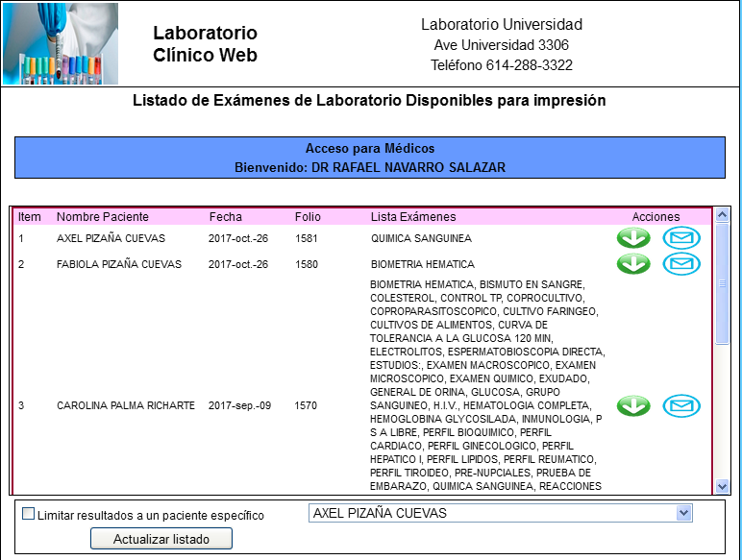Click the BIOMETRIA HEMATICA exam entry in row 2
The image size is (742, 560).
point(423,264)
